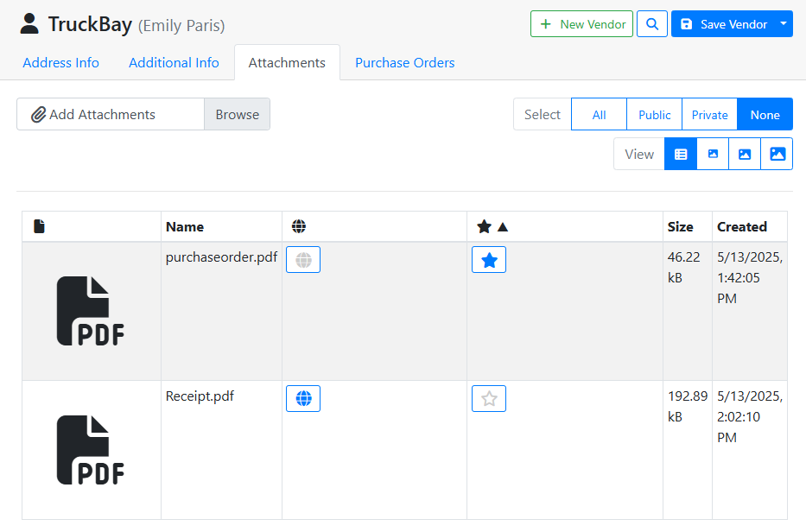Click the file type column header icon

(x=39, y=227)
